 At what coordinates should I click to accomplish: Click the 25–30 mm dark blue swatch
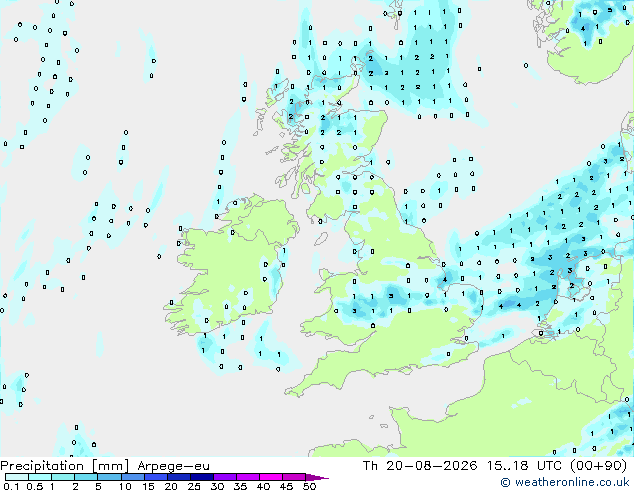click(x=202, y=477)
